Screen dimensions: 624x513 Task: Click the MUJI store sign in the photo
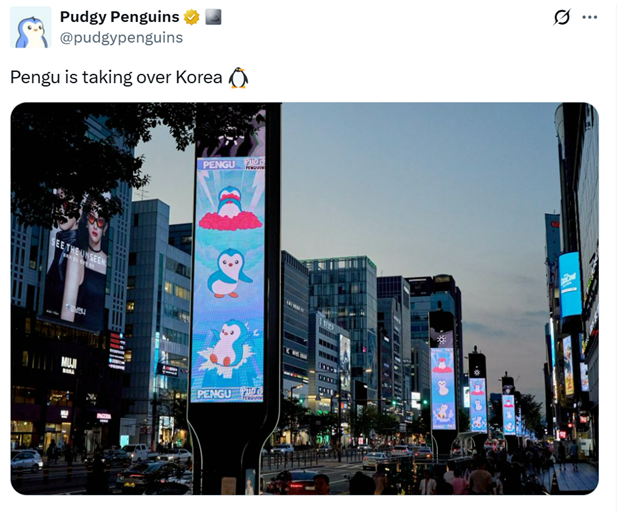tap(68, 365)
